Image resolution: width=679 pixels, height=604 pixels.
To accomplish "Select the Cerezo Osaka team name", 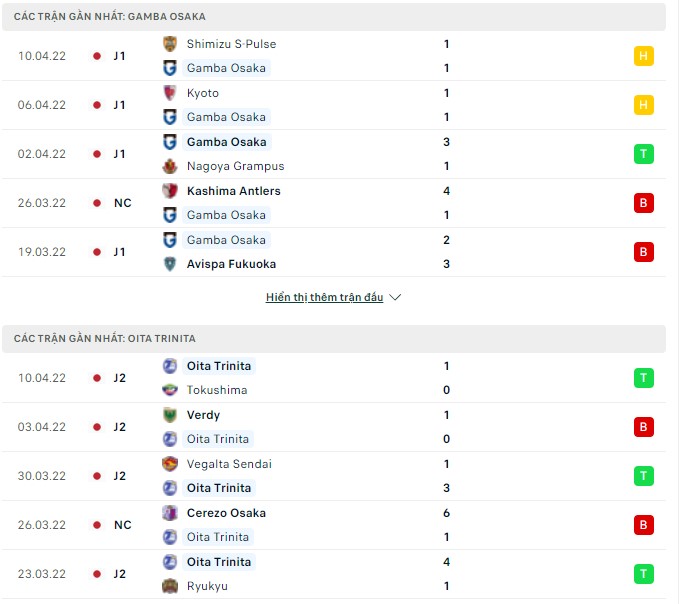I will 226,513.
